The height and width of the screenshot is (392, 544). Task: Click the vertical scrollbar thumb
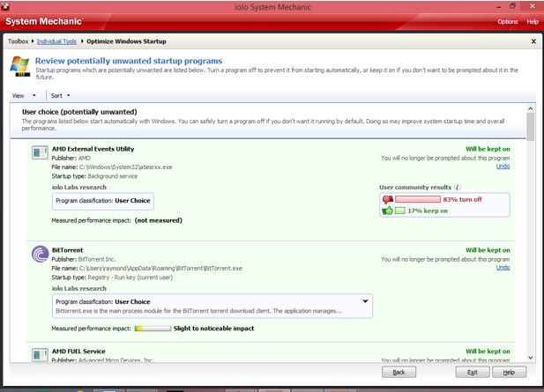pos(531,127)
